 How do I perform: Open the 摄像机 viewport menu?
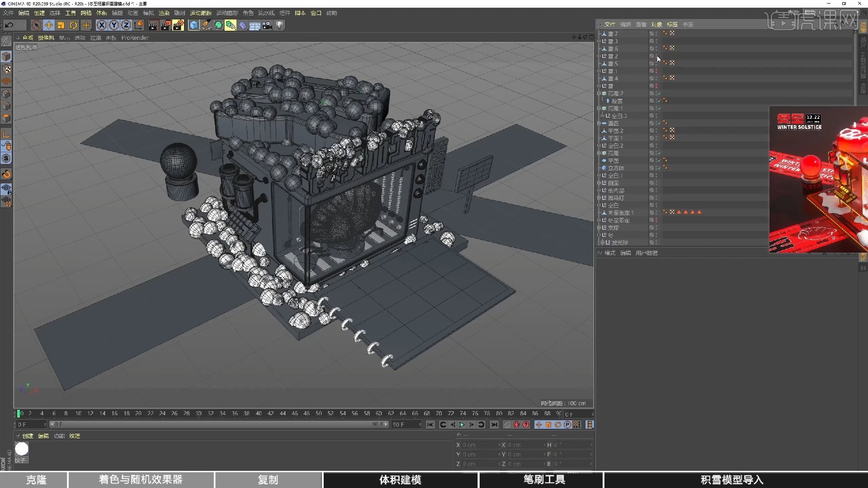click(x=46, y=38)
